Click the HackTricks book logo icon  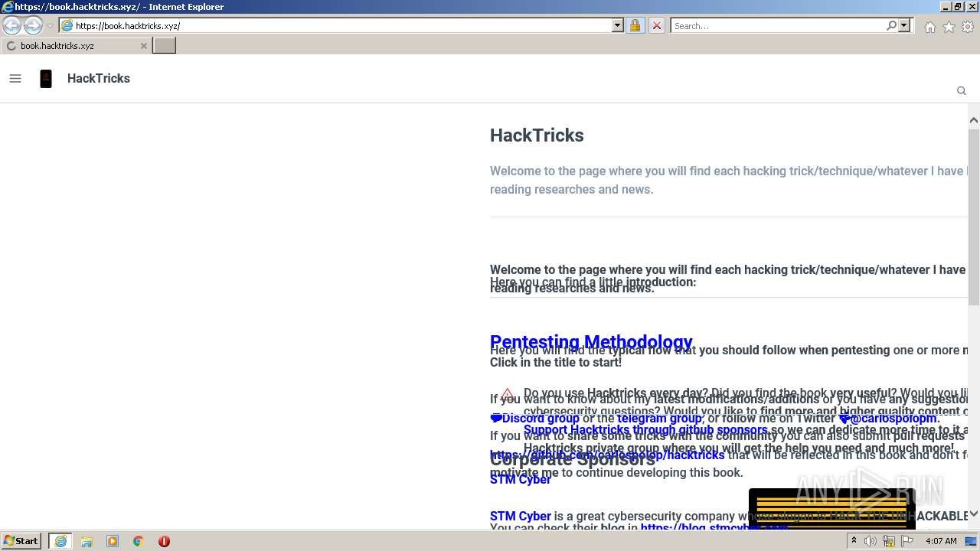coord(46,79)
